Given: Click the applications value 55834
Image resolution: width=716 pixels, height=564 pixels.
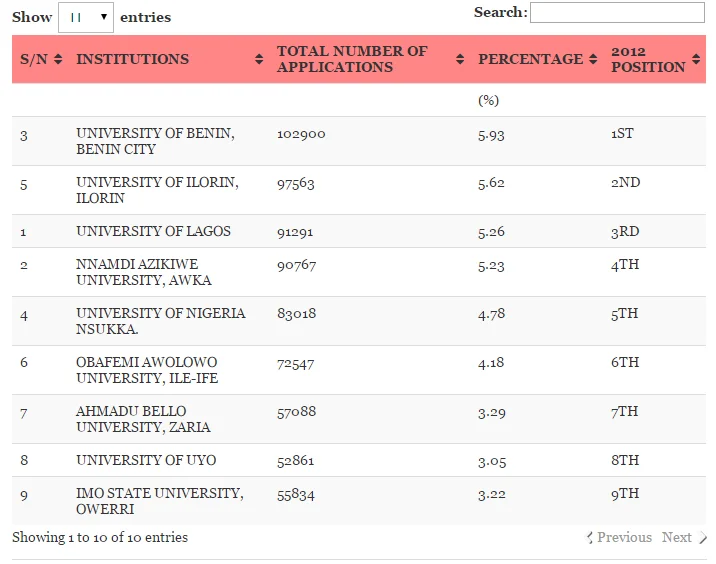Looking at the screenshot, I should (295, 495).
